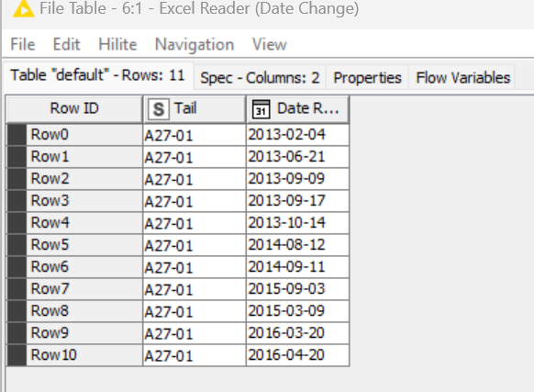Click the Tail cell in Row7

[x=195, y=289]
